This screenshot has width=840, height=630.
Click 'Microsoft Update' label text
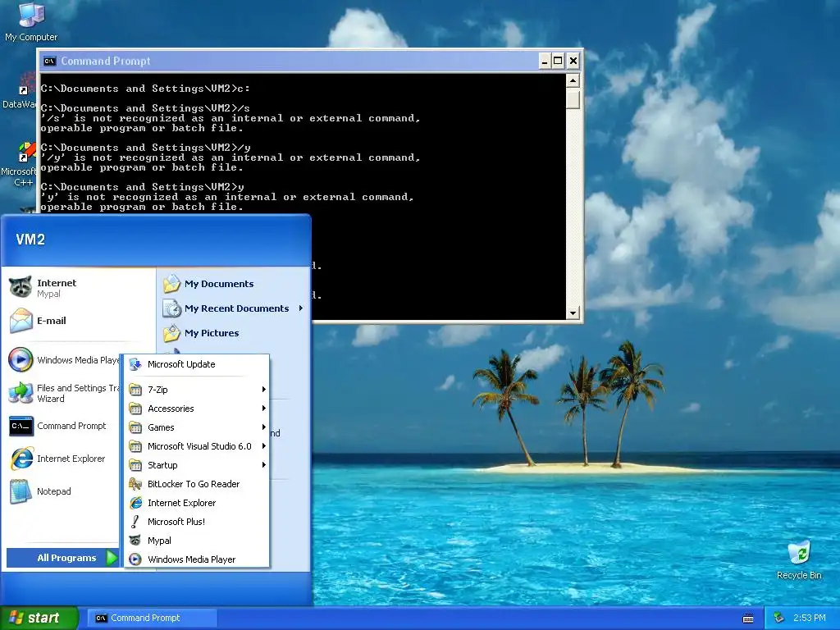pos(181,364)
